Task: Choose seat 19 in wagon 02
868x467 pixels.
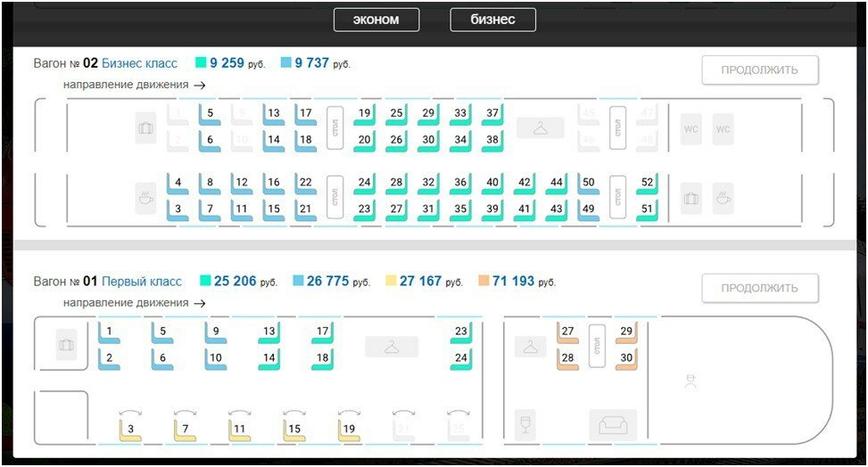Action: tap(364, 114)
